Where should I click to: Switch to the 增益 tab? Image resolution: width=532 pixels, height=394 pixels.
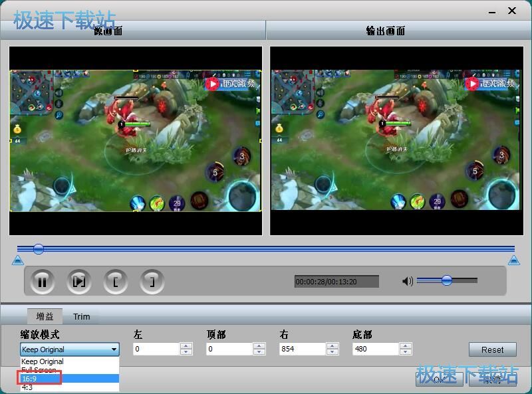[45, 316]
